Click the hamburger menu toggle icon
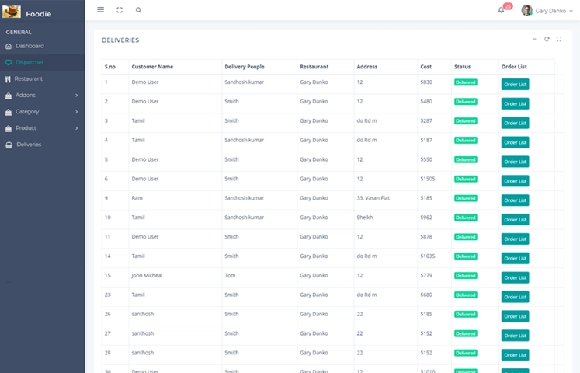580x373 pixels. click(101, 10)
